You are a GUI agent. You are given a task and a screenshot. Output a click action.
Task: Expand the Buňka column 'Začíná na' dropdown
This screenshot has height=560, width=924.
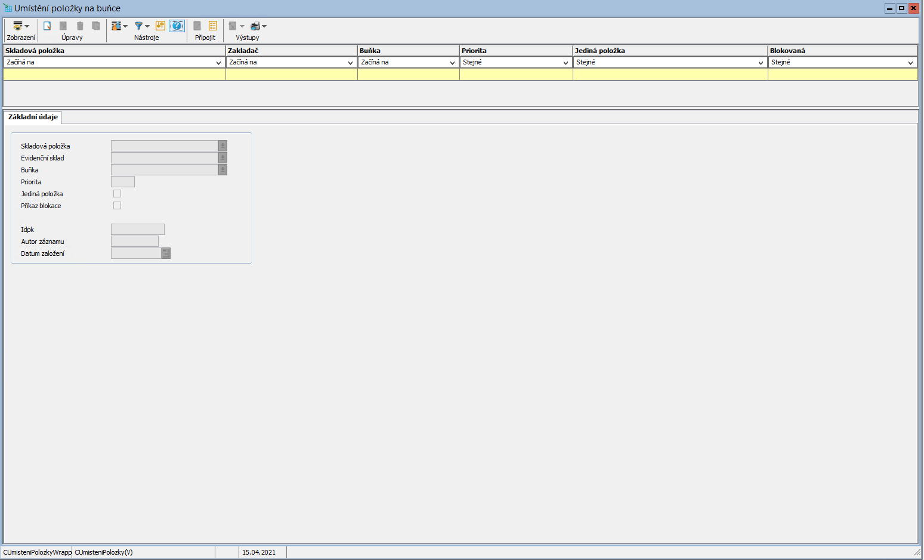pos(452,63)
